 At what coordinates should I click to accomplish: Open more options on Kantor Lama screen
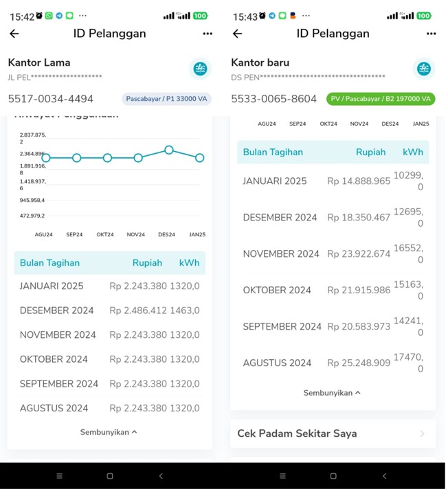point(208,34)
